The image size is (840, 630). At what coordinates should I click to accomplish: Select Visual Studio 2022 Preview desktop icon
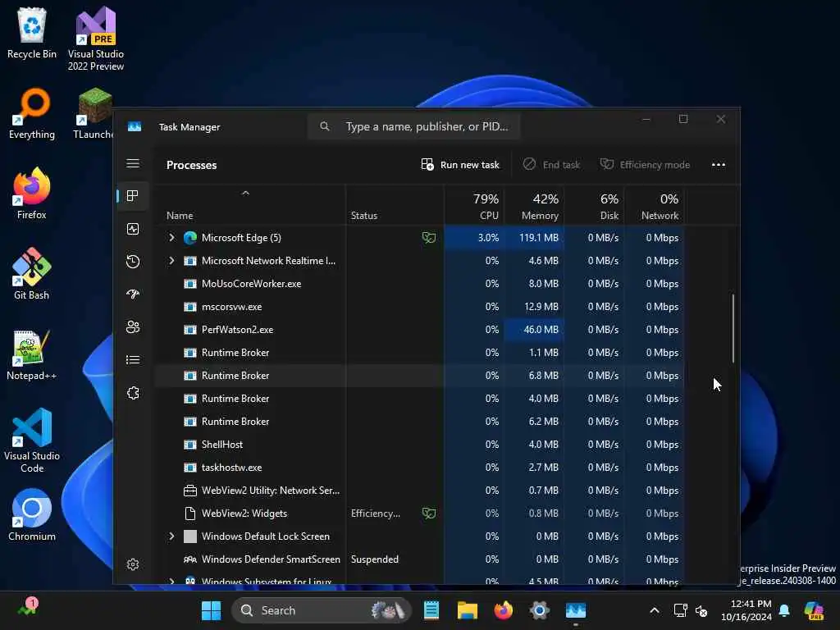(96, 39)
